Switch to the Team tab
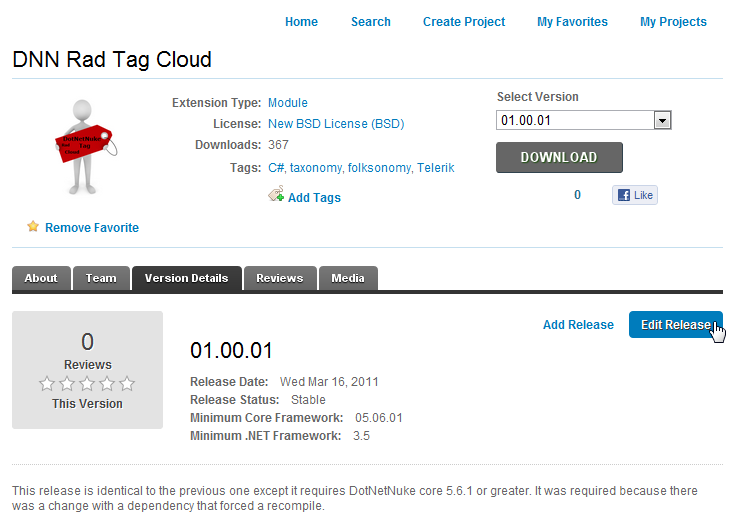Image resolution: width=739 pixels, height=523 pixels. (101, 278)
